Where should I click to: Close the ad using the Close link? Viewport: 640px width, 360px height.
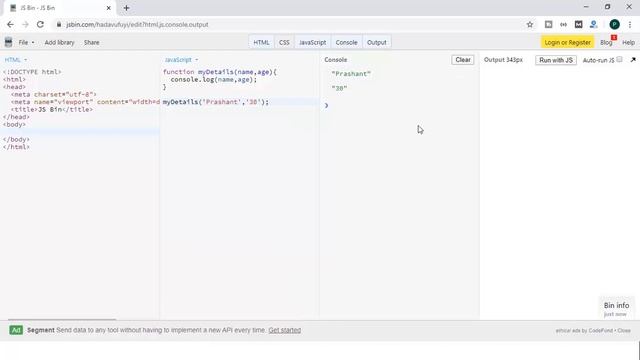(x=624, y=331)
